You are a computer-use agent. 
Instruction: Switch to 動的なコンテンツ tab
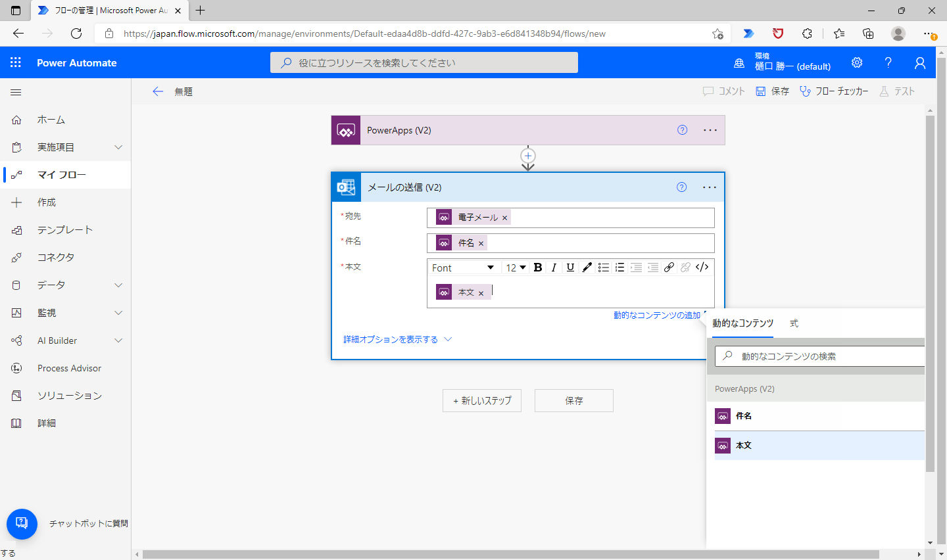click(x=742, y=323)
